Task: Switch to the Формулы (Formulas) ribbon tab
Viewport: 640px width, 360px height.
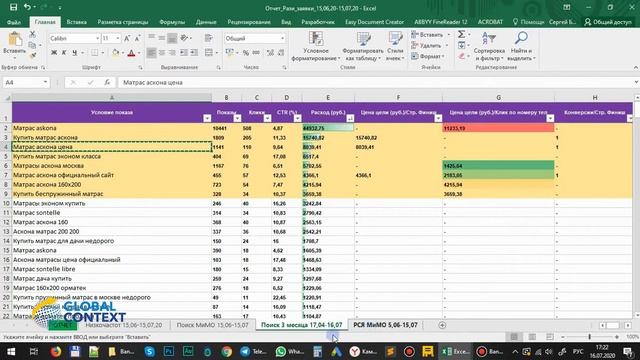Action: [x=172, y=22]
